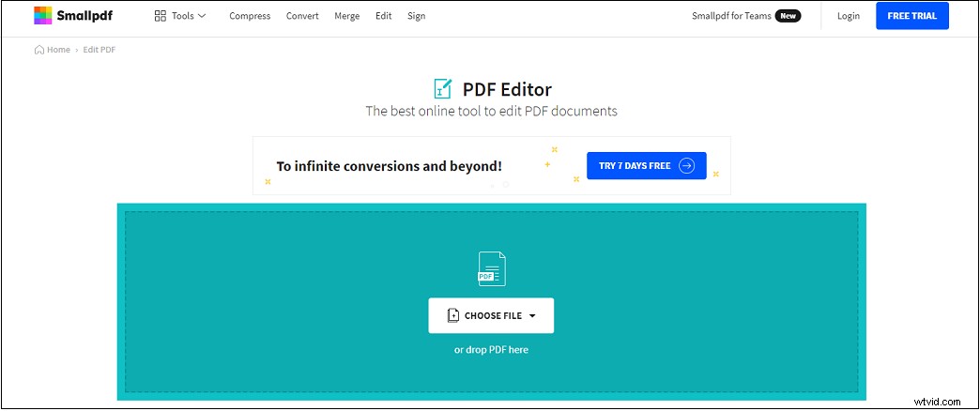The width and height of the screenshot is (980, 411).
Task: Open the Choose File dropdown arrow
Action: 532,316
